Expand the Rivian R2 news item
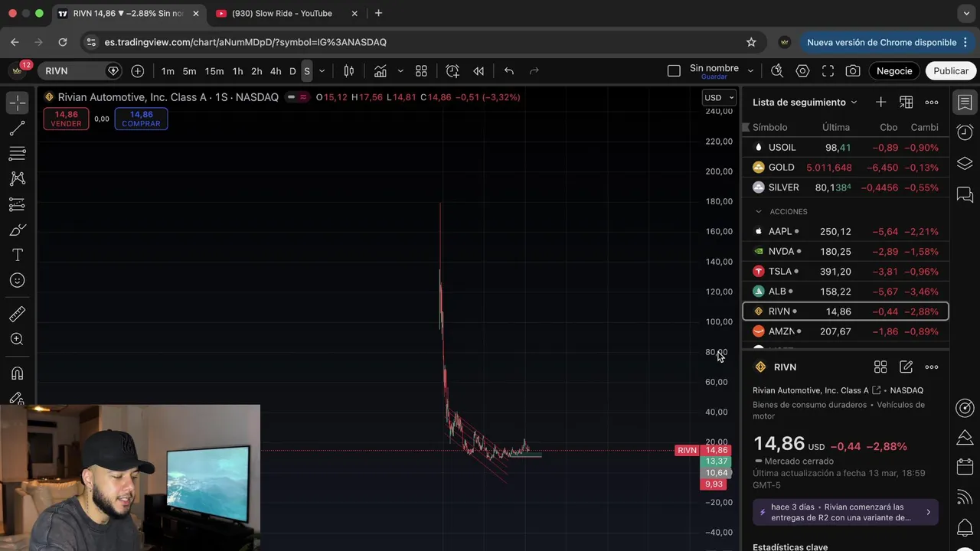The height and width of the screenshot is (551, 980). [x=845, y=513]
